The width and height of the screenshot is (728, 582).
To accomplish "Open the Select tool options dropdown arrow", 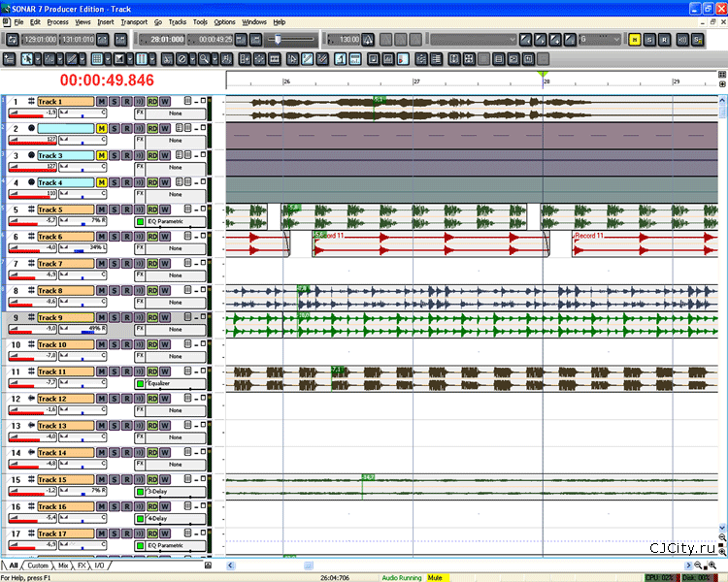I will click(x=38, y=59).
